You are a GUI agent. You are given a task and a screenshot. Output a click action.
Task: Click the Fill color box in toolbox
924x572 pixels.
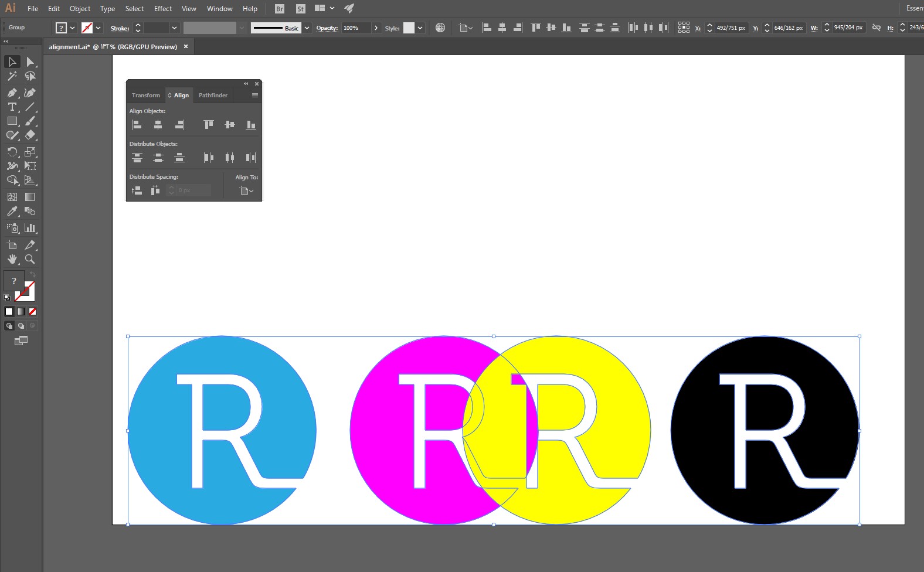[14, 281]
